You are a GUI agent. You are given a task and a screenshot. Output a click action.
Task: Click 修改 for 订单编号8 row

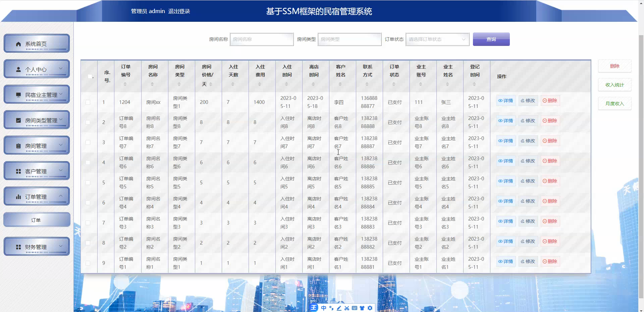[x=528, y=121]
